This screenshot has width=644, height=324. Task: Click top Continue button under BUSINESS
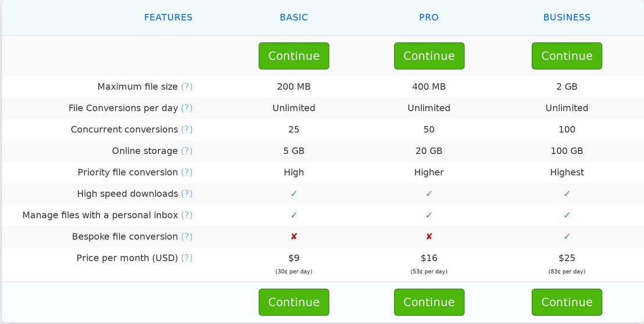pyautogui.click(x=567, y=56)
